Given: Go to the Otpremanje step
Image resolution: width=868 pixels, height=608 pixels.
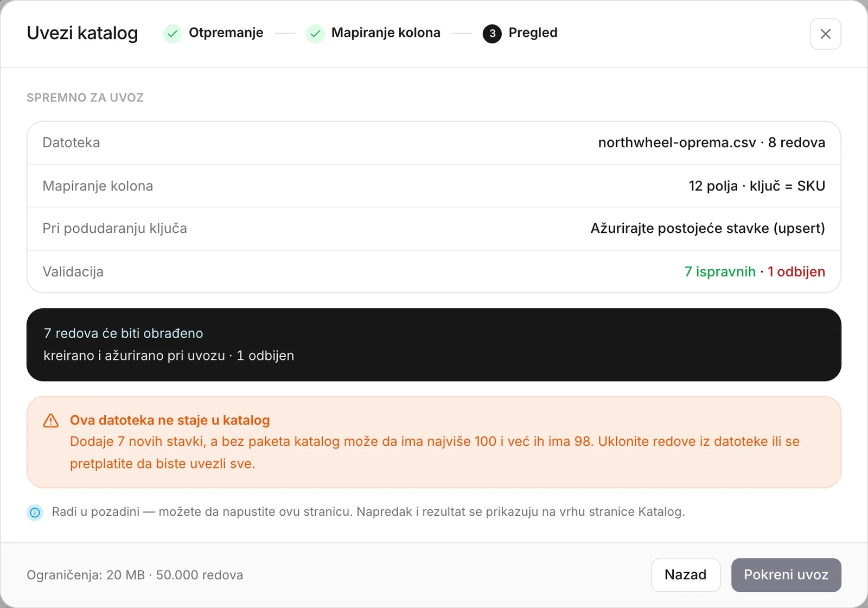Looking at the screenshot, I should 226,33.
